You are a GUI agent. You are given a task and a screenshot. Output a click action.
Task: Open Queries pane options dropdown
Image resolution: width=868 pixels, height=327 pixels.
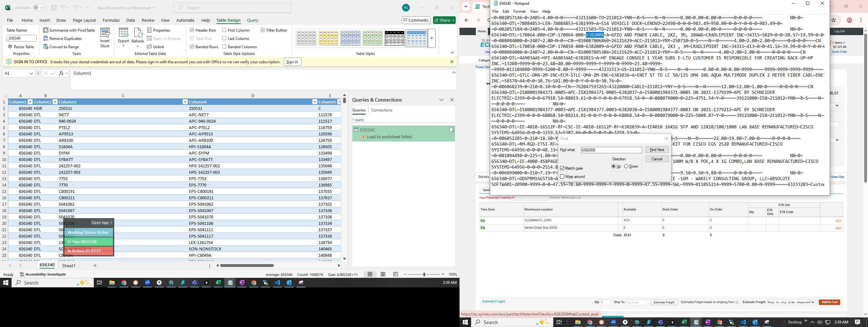pos(441,100)
